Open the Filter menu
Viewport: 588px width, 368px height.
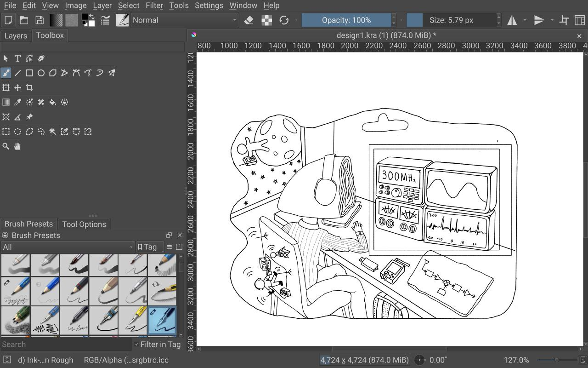pos(154,6)
